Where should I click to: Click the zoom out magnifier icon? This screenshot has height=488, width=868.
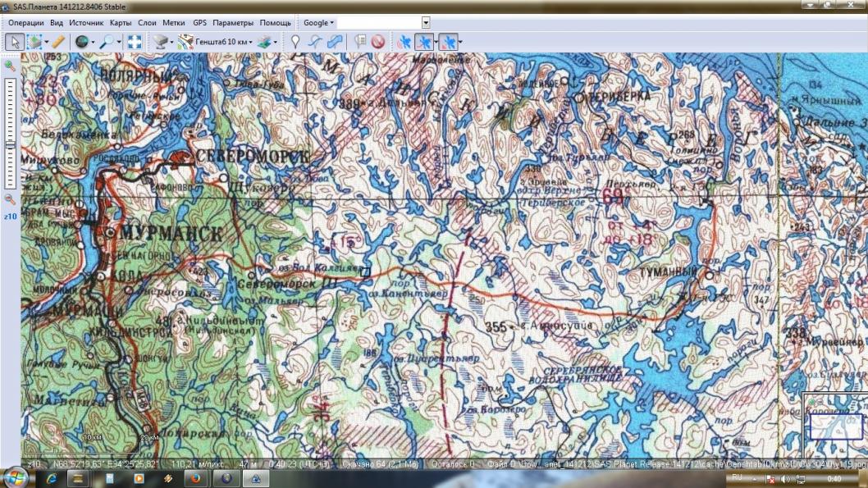[x=10, y=198]
